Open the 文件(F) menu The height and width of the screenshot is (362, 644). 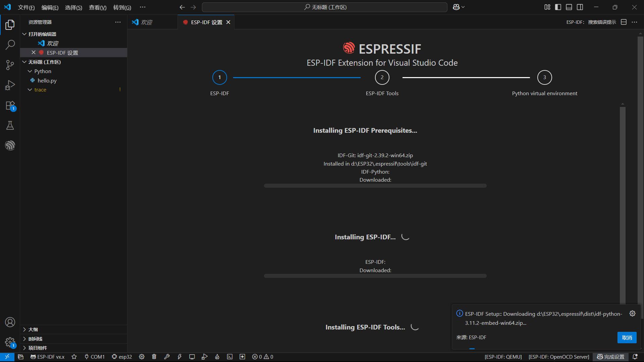26,7
